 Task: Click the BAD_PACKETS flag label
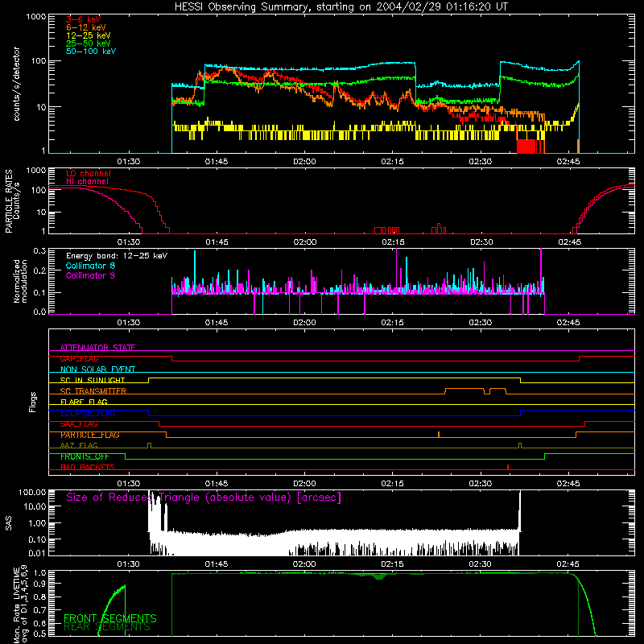point(88,468)
